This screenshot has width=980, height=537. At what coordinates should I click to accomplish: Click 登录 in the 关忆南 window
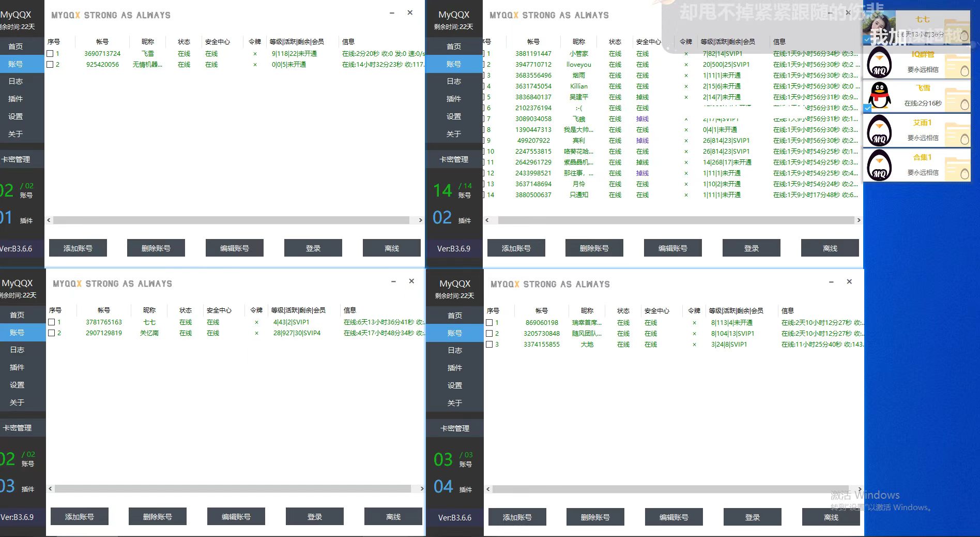315,517
